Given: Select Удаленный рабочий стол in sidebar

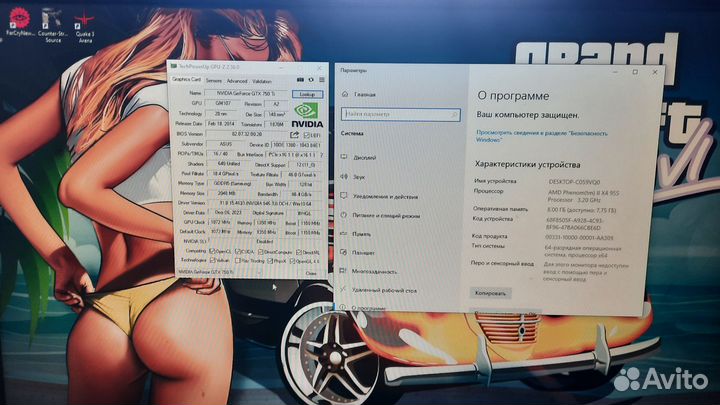Looking at the screenshot, I should pos(384,290).
